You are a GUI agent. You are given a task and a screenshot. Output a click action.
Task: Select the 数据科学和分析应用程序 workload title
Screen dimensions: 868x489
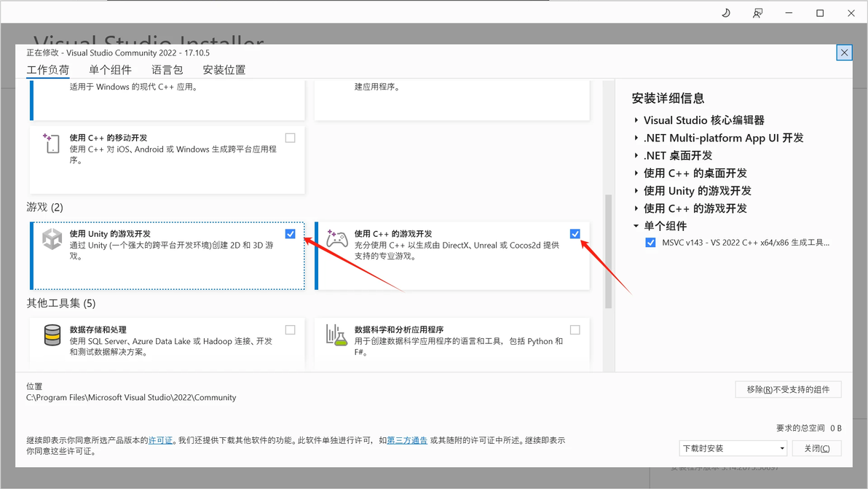coord(399,329)
